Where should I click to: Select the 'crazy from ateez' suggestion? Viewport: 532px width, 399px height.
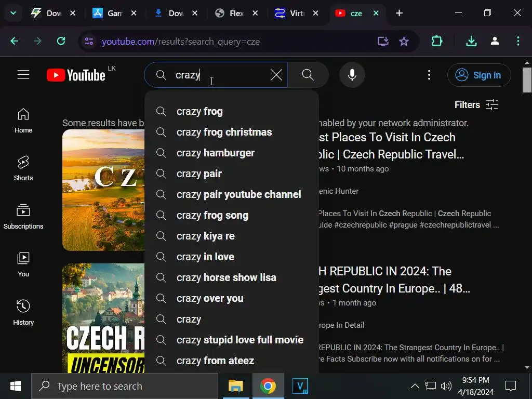(232, 361)
